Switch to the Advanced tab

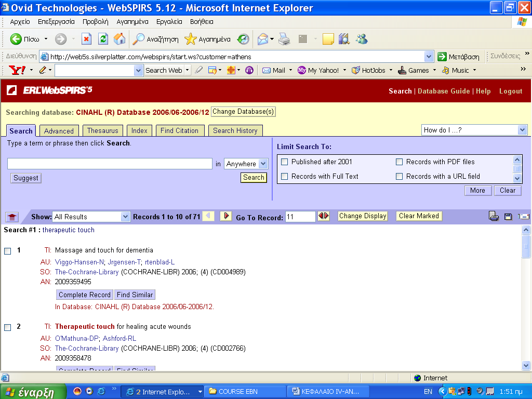pos(59,131)
